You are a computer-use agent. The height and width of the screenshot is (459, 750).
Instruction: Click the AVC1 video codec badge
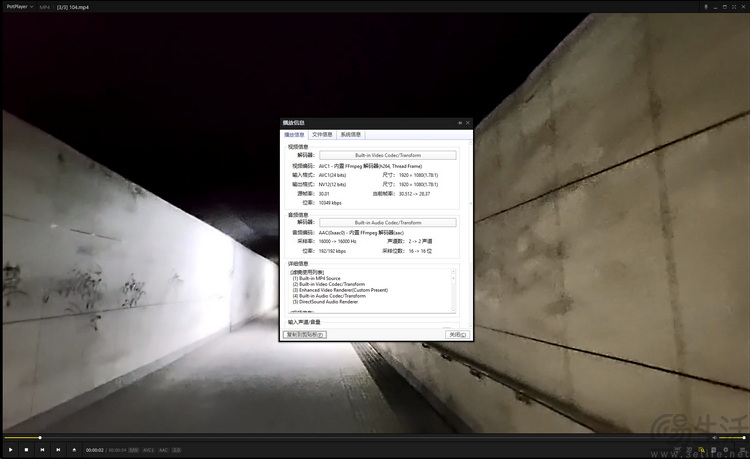point(148,450)
